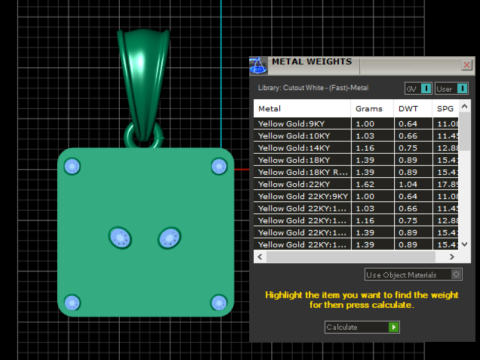Open the Use Object Materials option
The height and width of the screenshot is (360, 480).
coord(413,275)
